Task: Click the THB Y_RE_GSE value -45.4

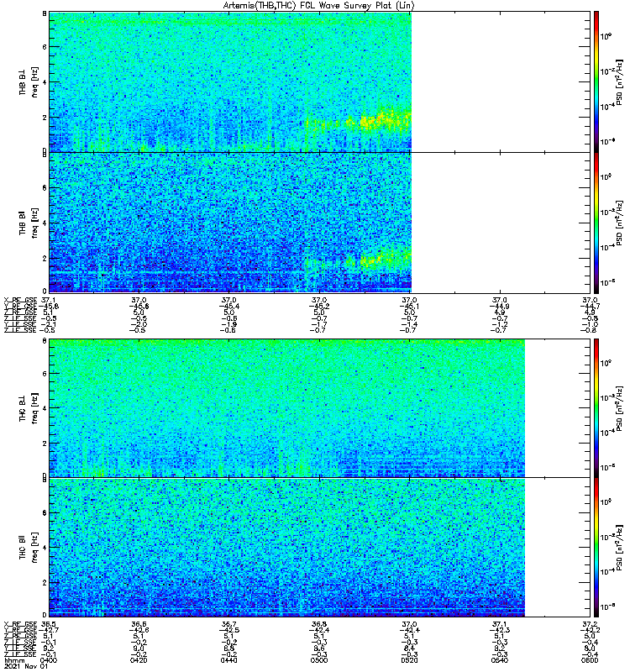Action: pyautogui.click(x=228, y=307)
